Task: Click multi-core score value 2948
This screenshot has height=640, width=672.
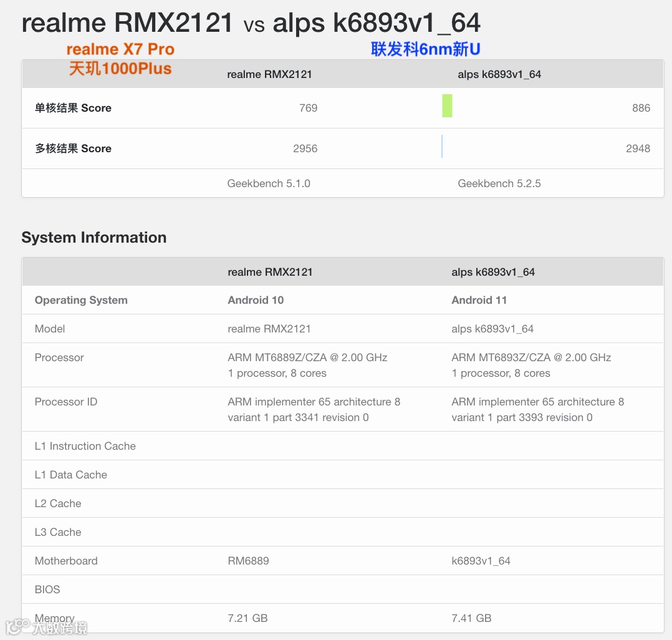Action: (x=638, y=148)
